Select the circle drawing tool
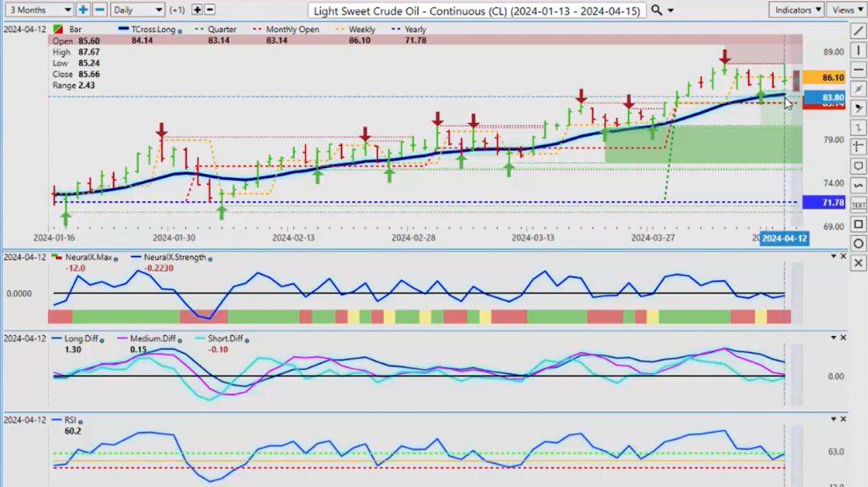This screenshot has height=487, width=868. (858, 243)
